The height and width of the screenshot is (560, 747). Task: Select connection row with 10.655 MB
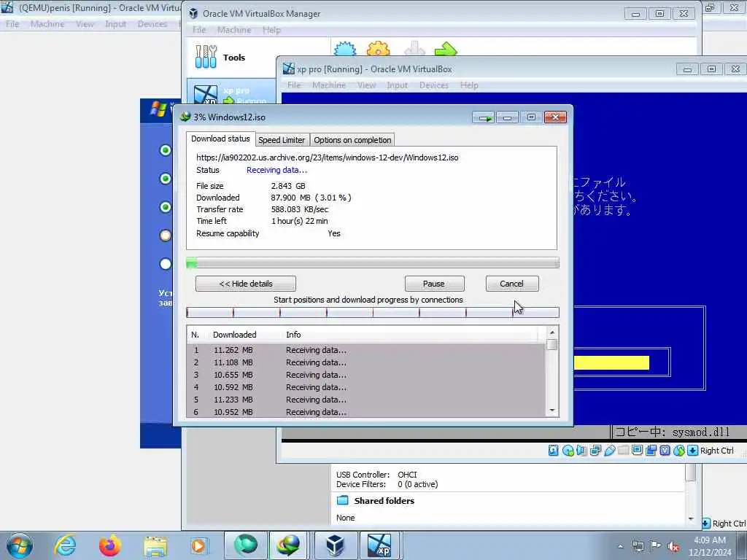point(366,375)
